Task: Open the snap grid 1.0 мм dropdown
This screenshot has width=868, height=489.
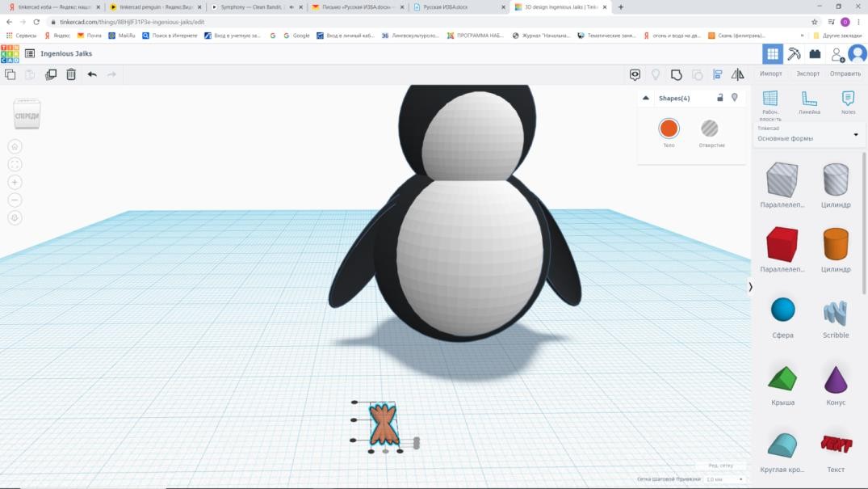Action: [x=724, y=479]
